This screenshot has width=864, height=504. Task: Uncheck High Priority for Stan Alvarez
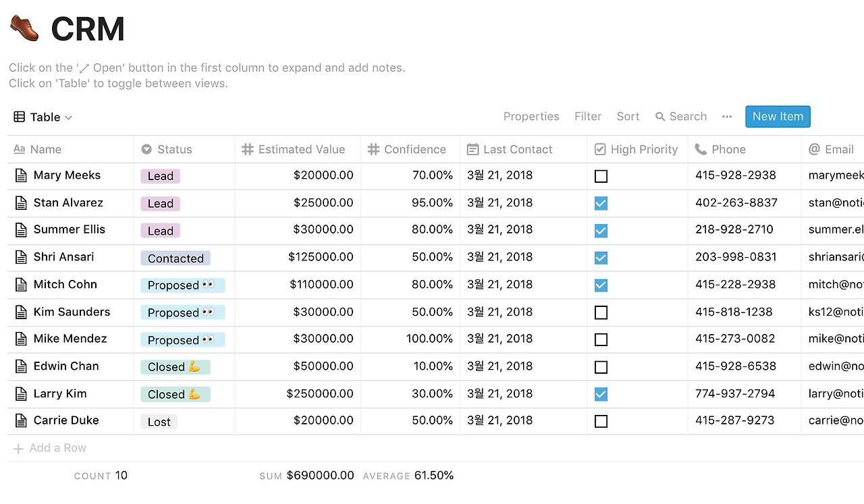click(x=601, y=203)
